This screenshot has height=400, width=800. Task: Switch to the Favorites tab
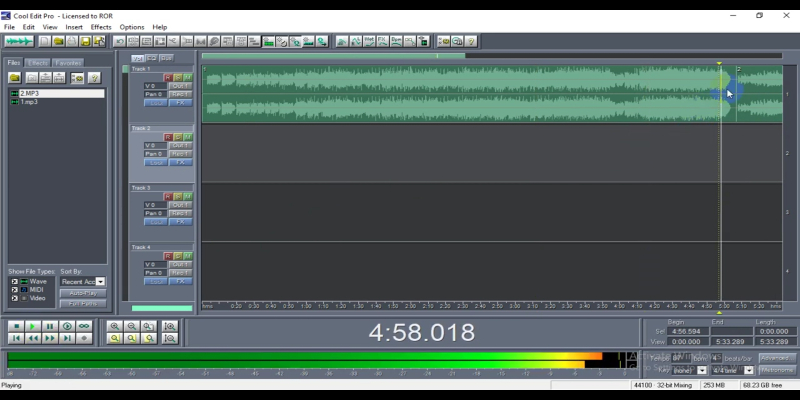(x=68, y=63)
